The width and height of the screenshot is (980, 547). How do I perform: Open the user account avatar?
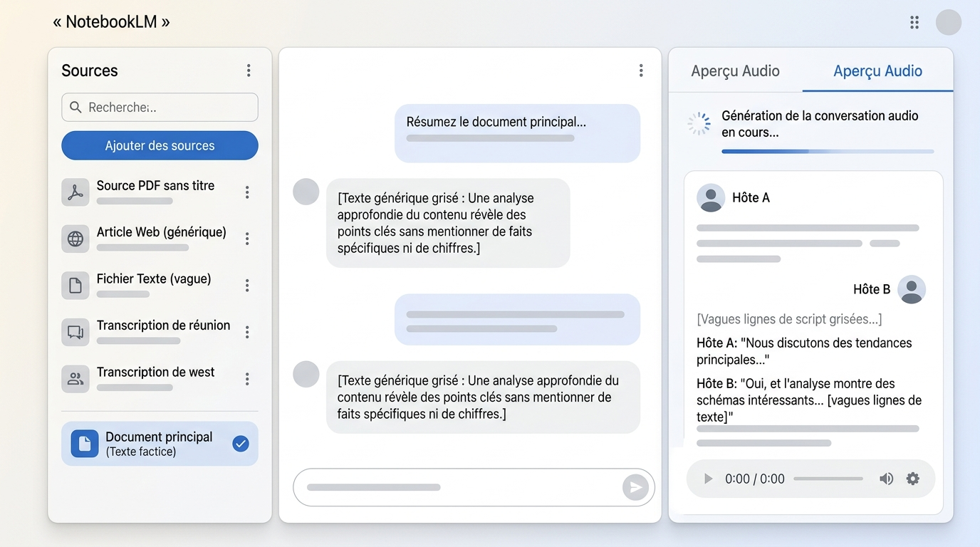[949, 22]
